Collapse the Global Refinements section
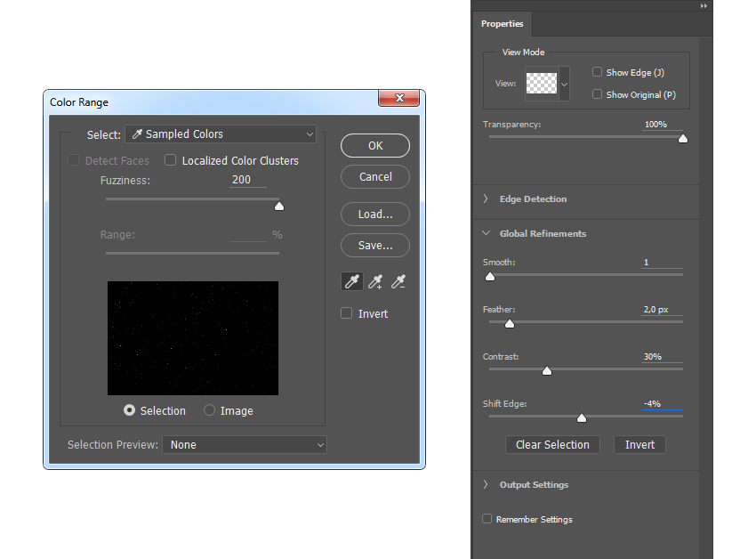 click(486, 233)
